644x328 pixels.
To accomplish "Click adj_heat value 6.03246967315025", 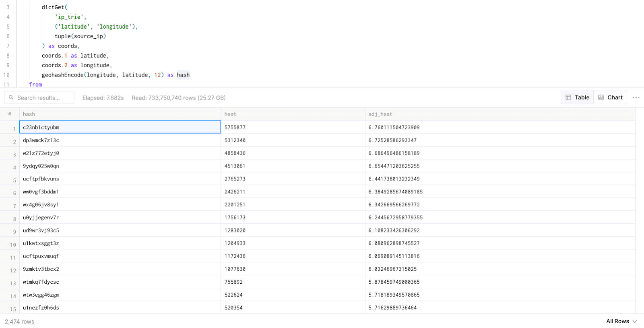I will tap(392, 269).
